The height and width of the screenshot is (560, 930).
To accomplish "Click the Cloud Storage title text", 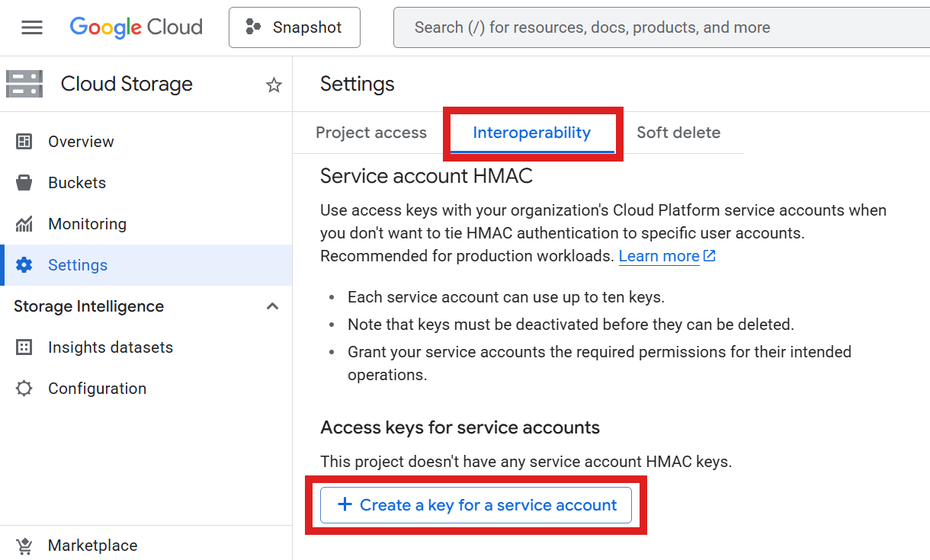I will coord(127,84).
